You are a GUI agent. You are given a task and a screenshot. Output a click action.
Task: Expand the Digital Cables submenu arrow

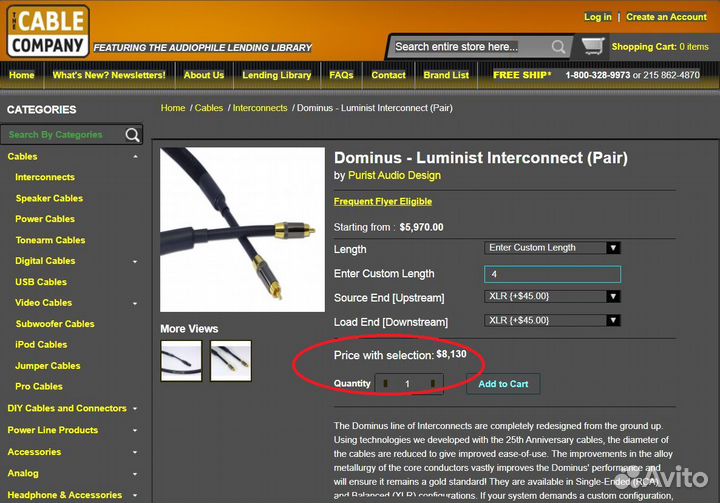[x=135, y=261]
